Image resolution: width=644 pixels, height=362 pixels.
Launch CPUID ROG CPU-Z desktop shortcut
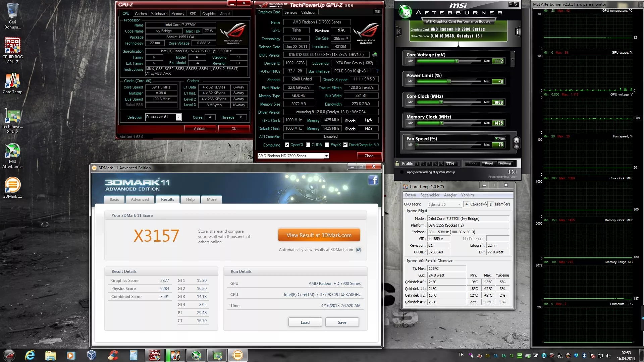(x=12, y=50)
